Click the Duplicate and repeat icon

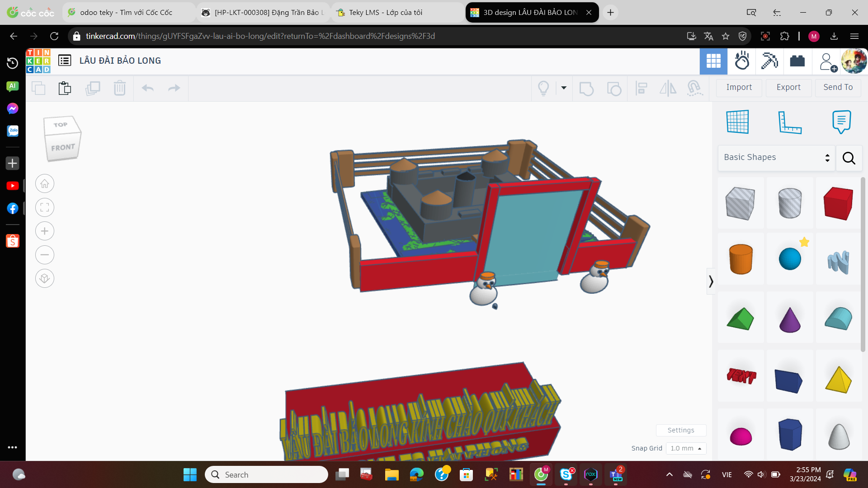92,88
